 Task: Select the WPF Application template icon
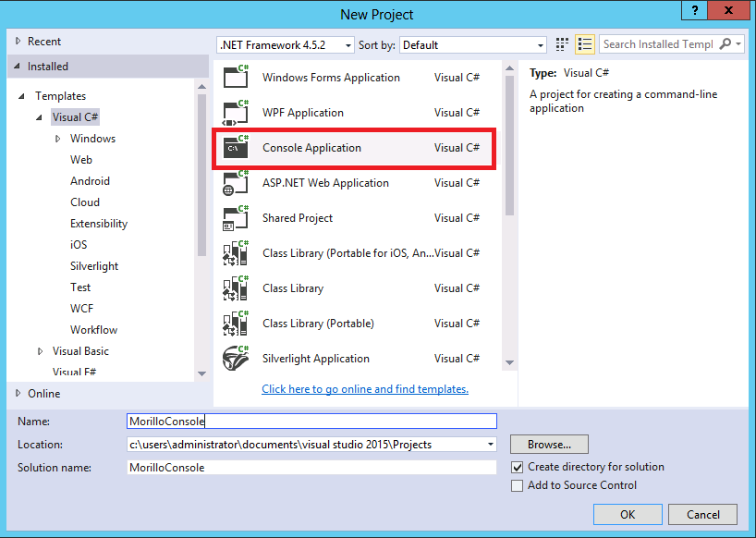point(236,113)
